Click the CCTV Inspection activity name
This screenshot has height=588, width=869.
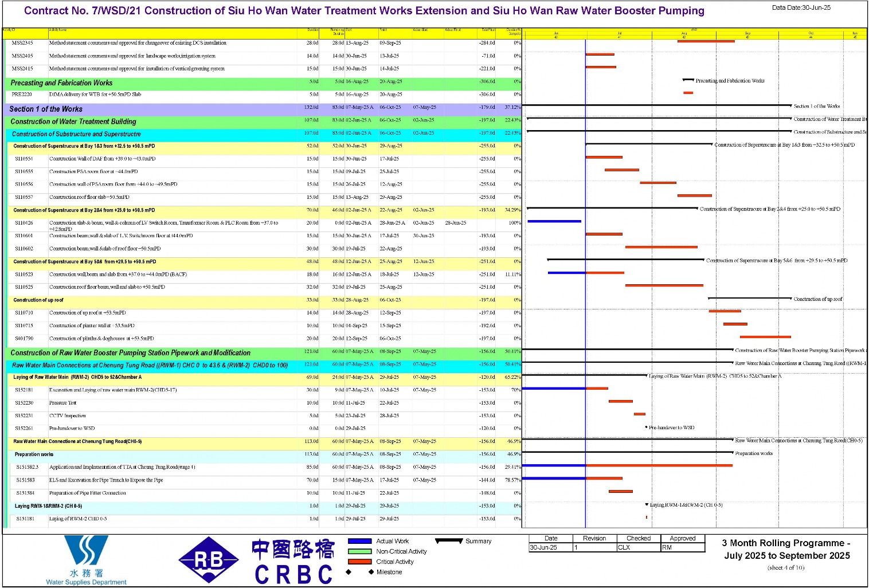tap(68, 416)
